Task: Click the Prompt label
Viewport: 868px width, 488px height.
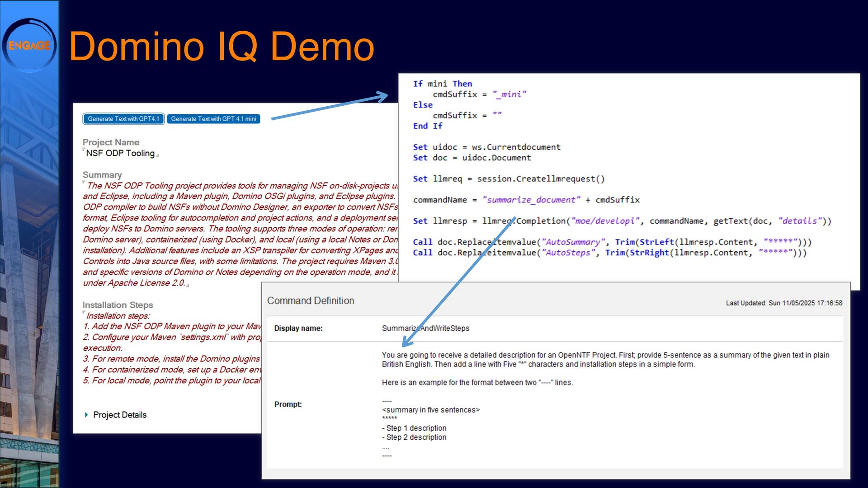Action: click(x=288, y=404)
